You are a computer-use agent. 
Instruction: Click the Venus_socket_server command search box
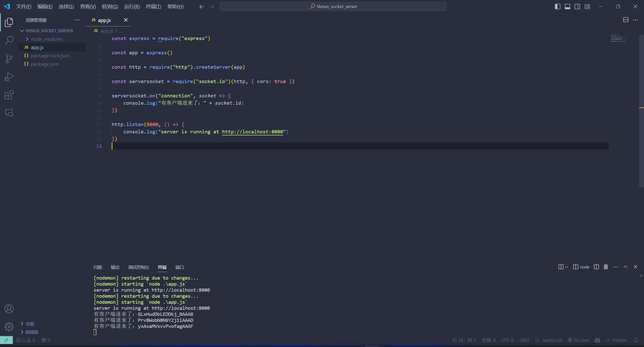click(333, 7)
